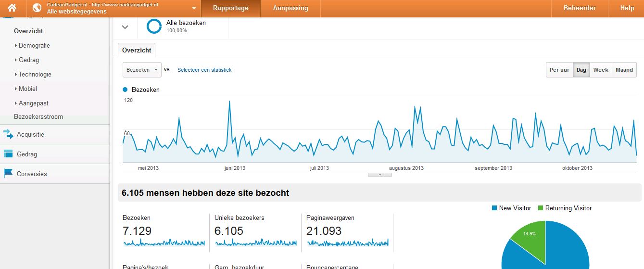The height and width of the screenshot is (269, 644).
Task: Click the Gedrag section icon
Action: pyautogui.click(x=8, y=154)
